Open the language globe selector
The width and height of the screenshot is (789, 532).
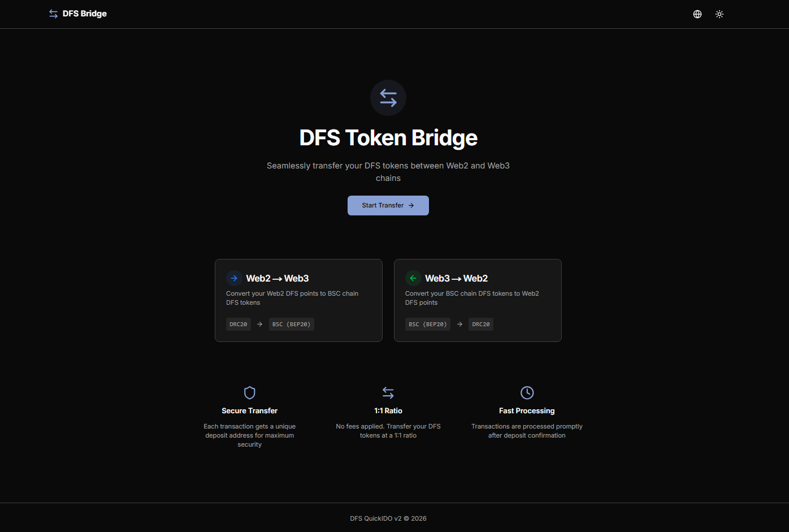[x=697, y=14]
